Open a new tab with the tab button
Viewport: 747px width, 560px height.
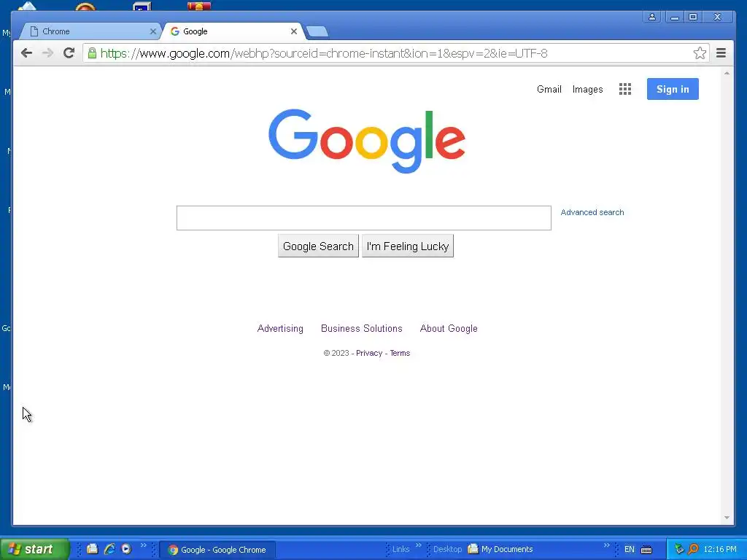(x=317, y=31)
